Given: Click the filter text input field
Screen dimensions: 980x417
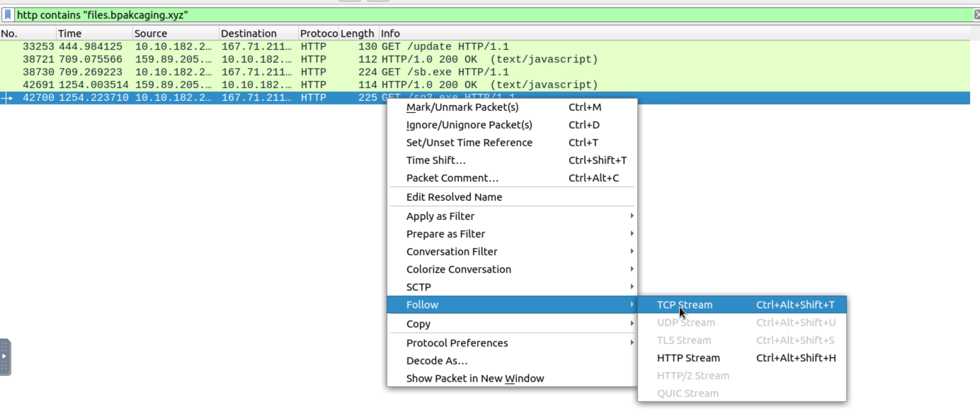Looking at the screenshot, I should pyautogui.click(x=493, y=15).
